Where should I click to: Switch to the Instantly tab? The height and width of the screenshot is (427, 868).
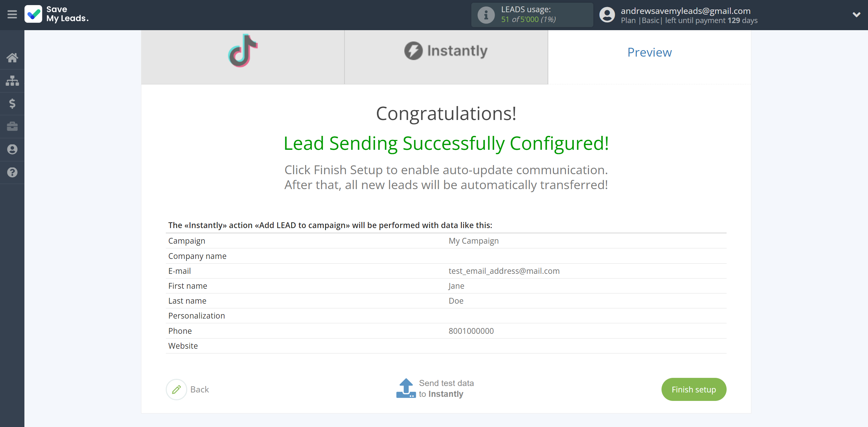coord(446,57)
